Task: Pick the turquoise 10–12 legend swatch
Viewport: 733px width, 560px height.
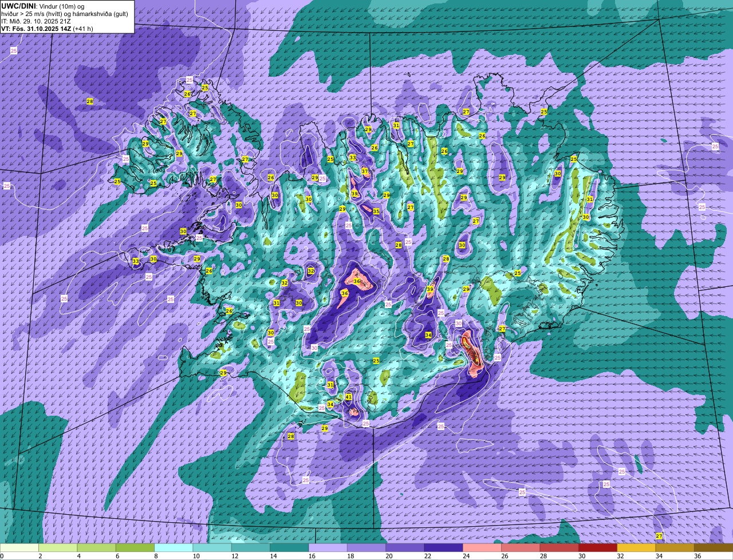Action: point(212,547)
